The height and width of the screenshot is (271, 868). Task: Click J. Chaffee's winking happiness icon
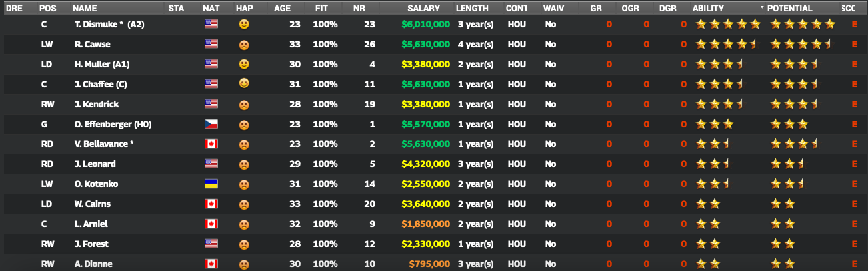point(244,84)
